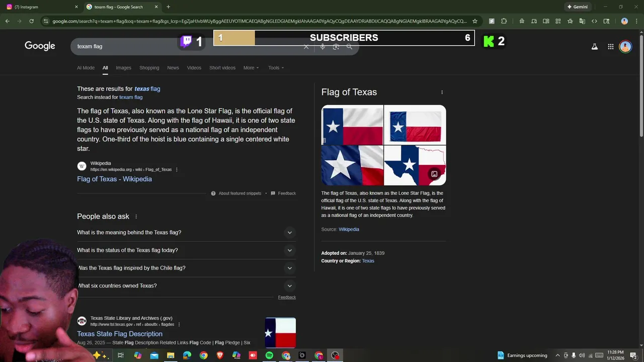Click the QR code toolbar icon
The width and height of the screenshot is (644, 362).
(558, 21)
